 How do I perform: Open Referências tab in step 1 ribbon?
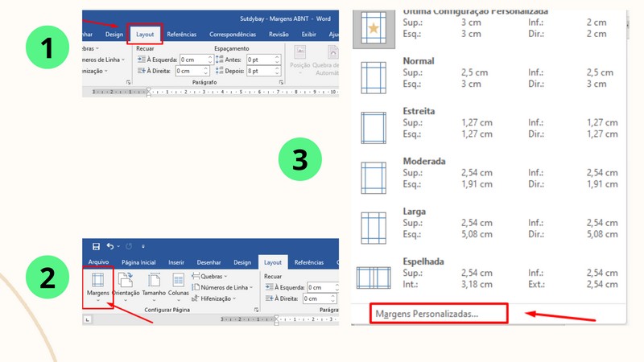click(182, 35)
